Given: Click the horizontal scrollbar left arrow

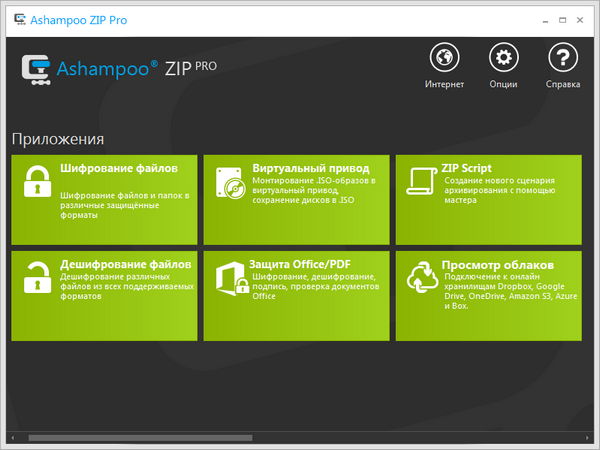Looking at the screenshot, I should click(12, 437).
